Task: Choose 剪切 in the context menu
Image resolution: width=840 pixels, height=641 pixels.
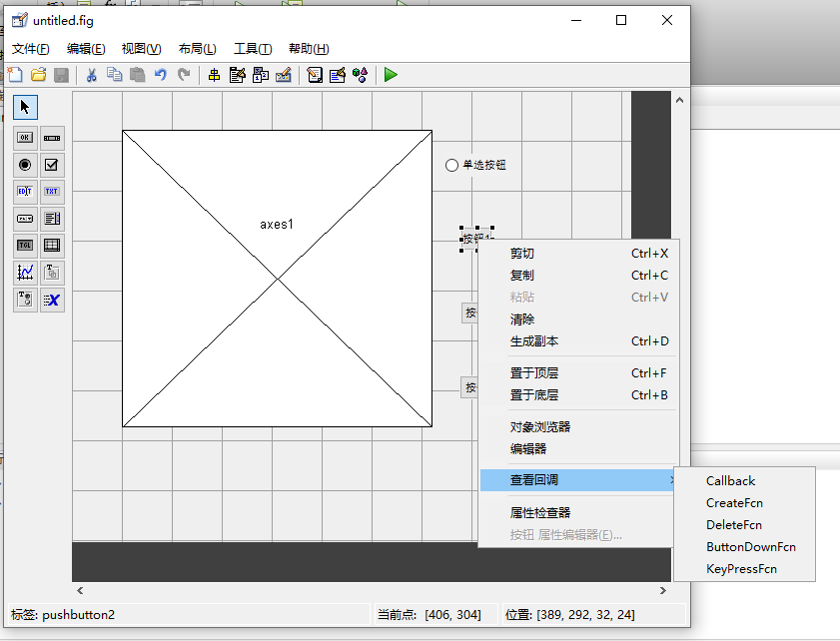Action: 578,254
